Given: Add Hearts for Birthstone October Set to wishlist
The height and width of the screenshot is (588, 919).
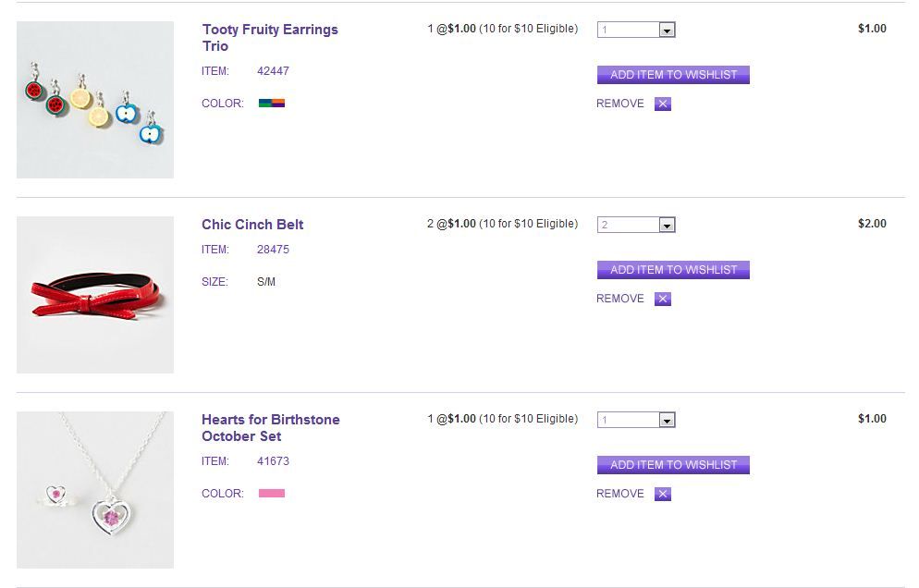Looking at the screenshot, I should [673, 465].
